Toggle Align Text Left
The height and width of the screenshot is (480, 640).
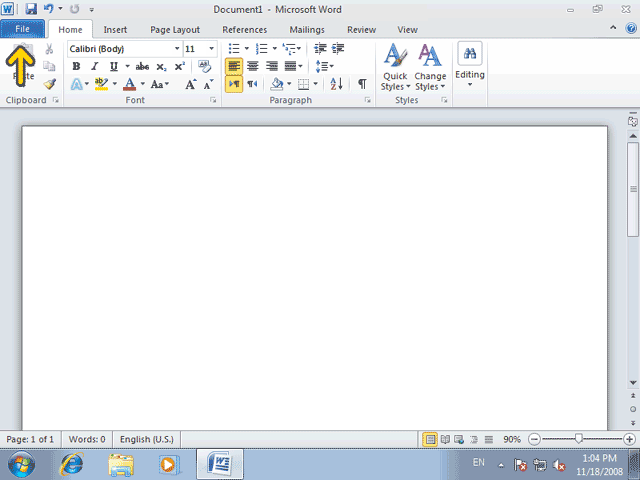(x=234, y=66)
